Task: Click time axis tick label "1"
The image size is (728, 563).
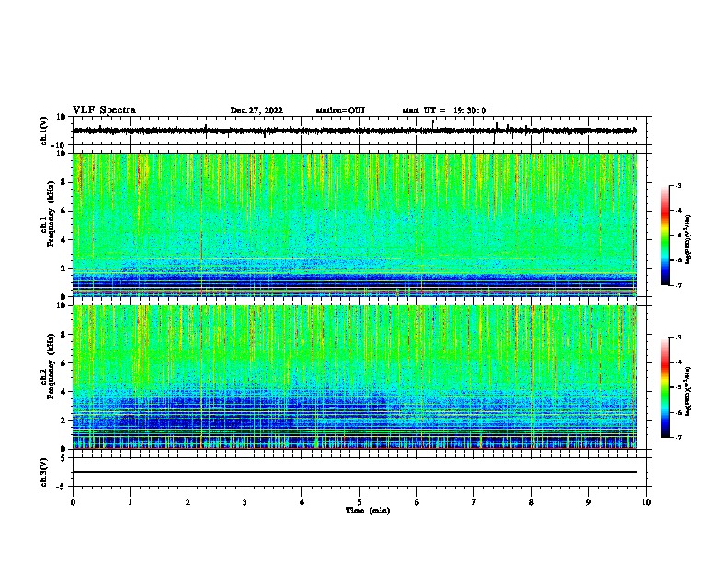Action: (x=130, y=502)
